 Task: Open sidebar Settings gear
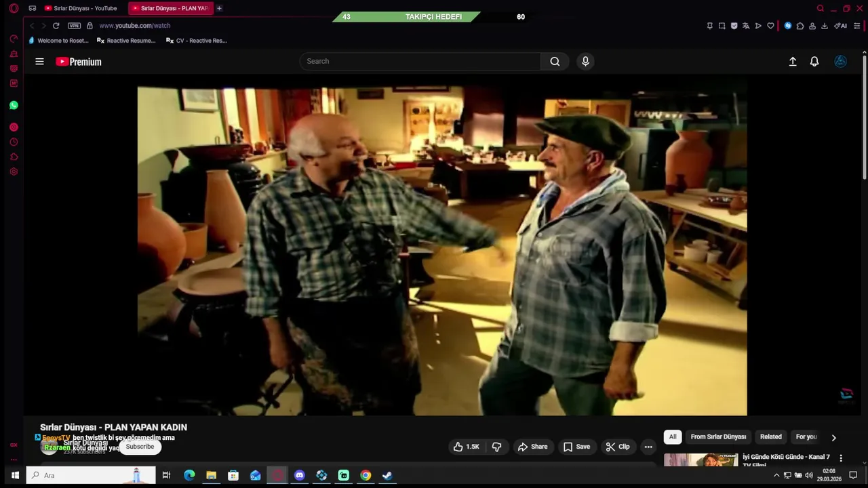click(14, 171)
